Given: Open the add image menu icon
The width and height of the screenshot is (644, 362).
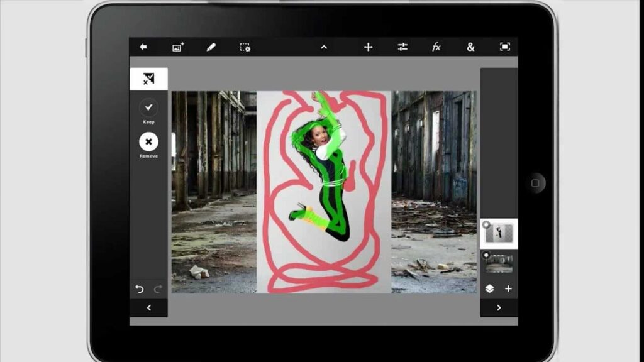Looking at the screenshot, I should click(x=178, y=47).
